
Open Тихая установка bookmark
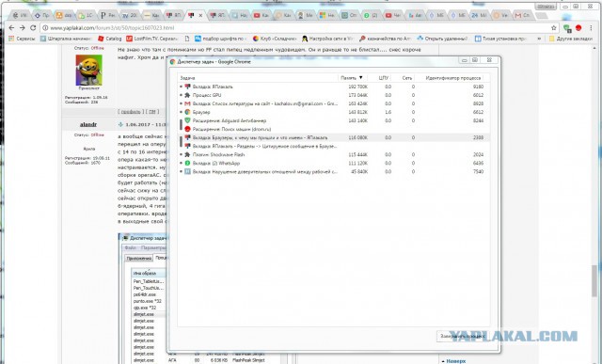tap(500, 39)
